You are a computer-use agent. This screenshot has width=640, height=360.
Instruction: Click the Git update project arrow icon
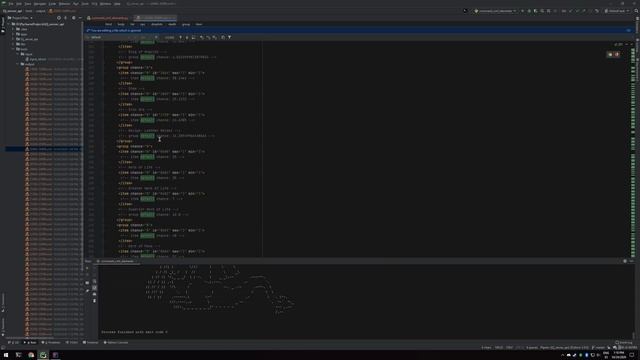coord(571,11)
